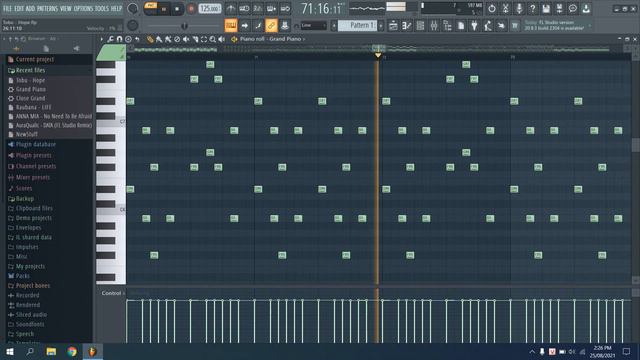Toggle loop recording
Image resolution: width=640 pixels, height=360 pixels.
pyautogui.click(x=285, y=8)
